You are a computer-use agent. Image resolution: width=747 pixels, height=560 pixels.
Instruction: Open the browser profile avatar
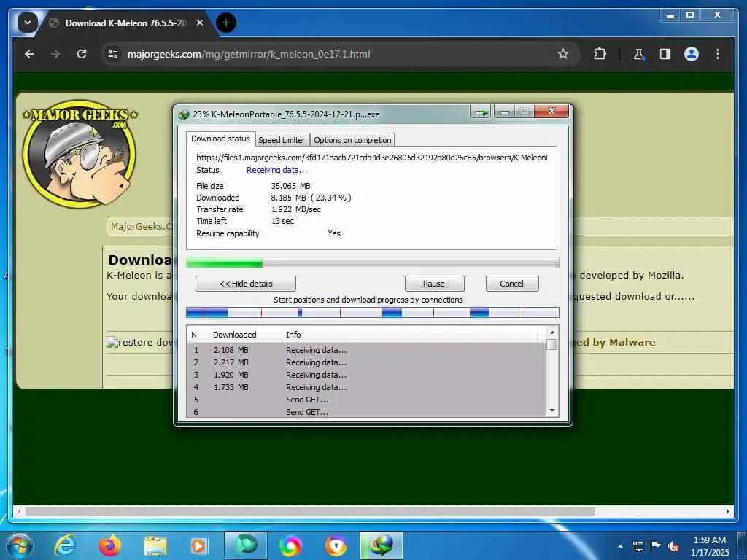(692, 54)
